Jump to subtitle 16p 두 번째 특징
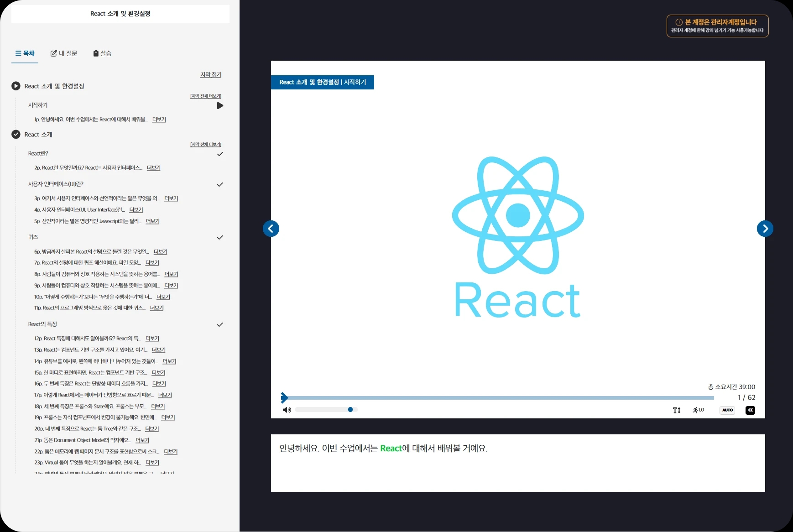This screenshot has width=793, height=532. 91,384
